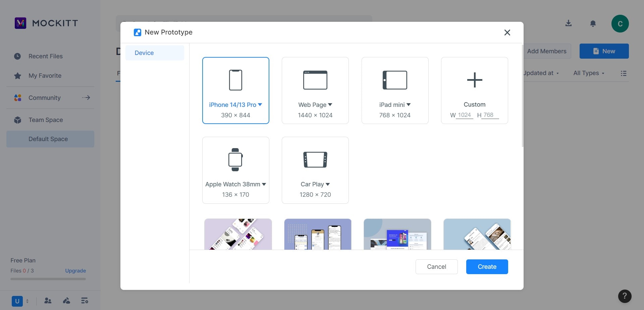This screenshot has height=310, width=644.
Task: Click the Upgrade link
Action: [x=75, y=271]
